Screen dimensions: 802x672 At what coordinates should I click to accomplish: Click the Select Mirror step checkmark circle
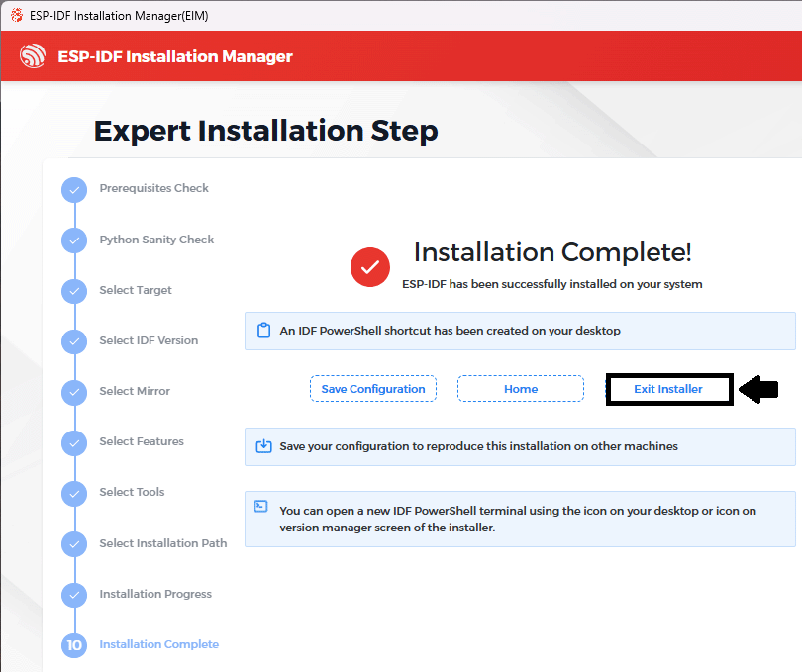coord(74,393)
